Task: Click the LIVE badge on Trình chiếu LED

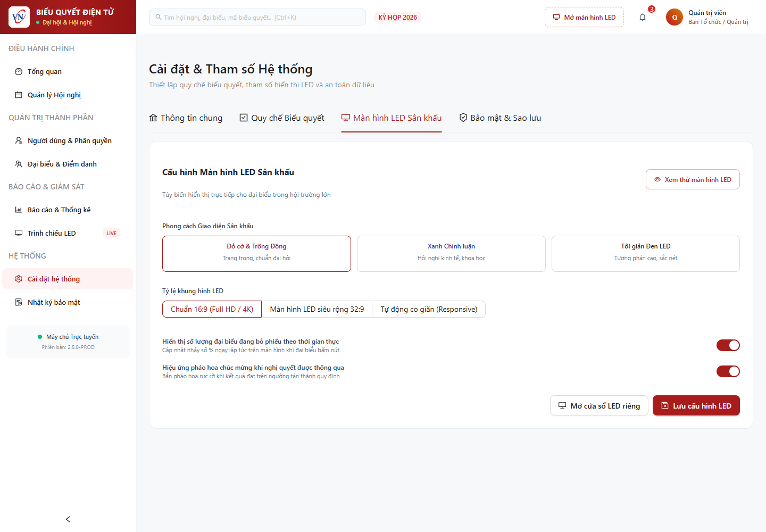Action: pyautogui.click(x=112, y=233)
